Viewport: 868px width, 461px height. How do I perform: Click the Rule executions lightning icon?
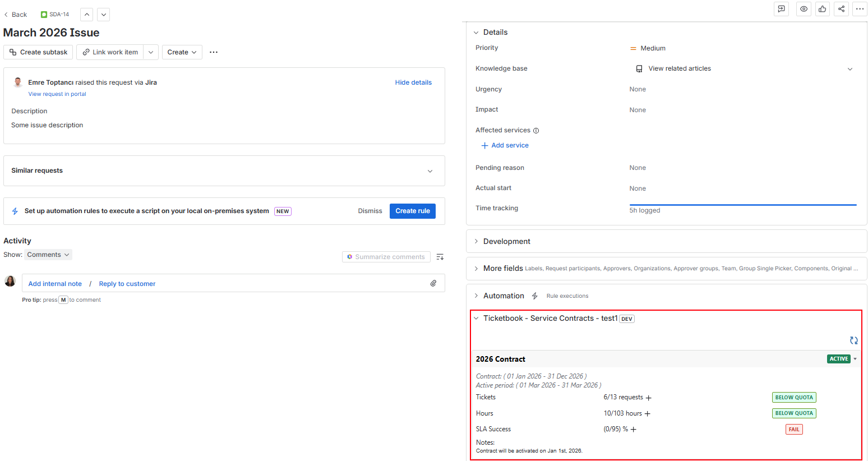[x=534, y=296]
